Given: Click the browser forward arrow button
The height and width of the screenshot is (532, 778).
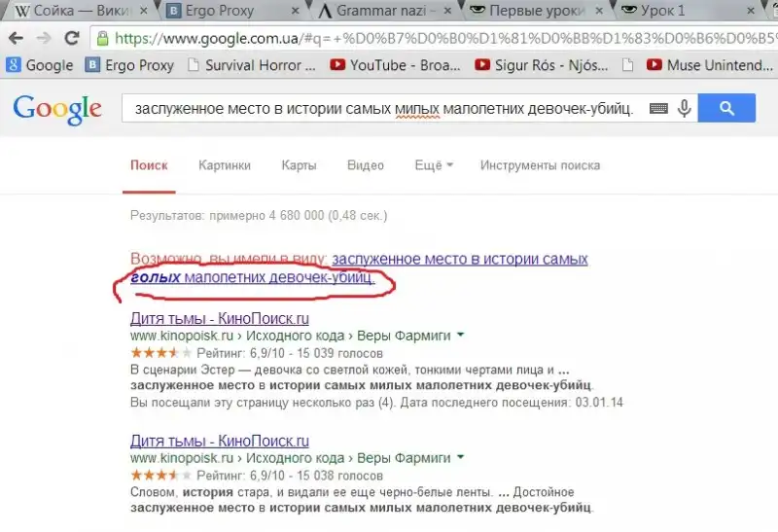Looking at the screenshot, I should coord(45,40).
